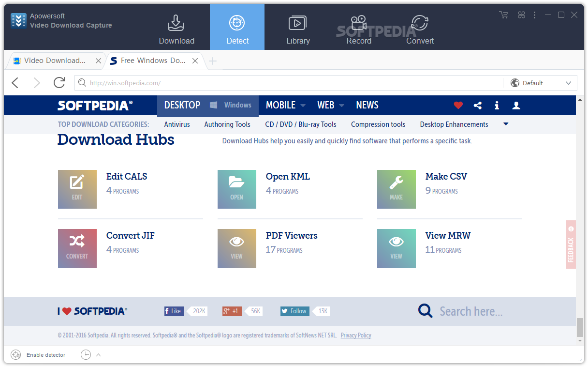Click the Softpedia logo in header
This screenshot has height=367, width=588.
tap(95, 105)
